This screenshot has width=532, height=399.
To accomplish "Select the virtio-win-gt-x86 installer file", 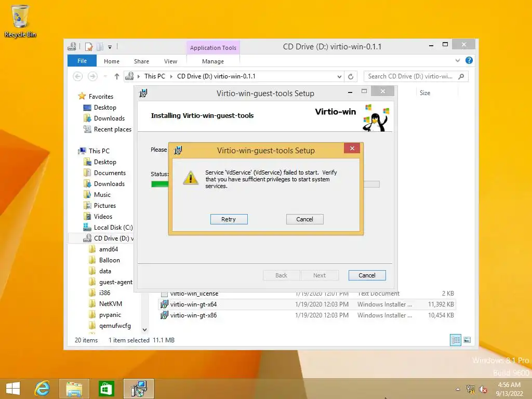I will coord(307,315).
